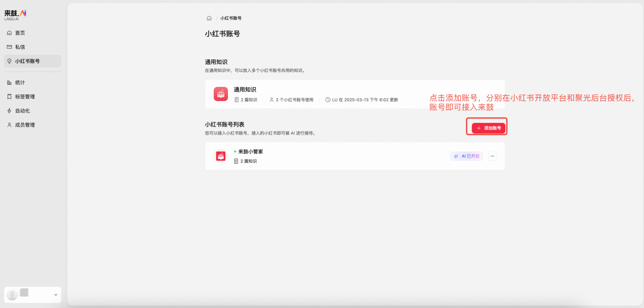Expand the account dropdown at bottom left
Viewport: 644px width, 308px height.
tap(55, 295)
